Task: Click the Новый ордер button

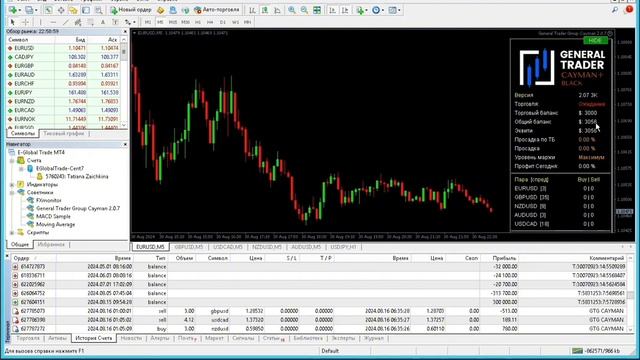Action: [x=131, y=10]
